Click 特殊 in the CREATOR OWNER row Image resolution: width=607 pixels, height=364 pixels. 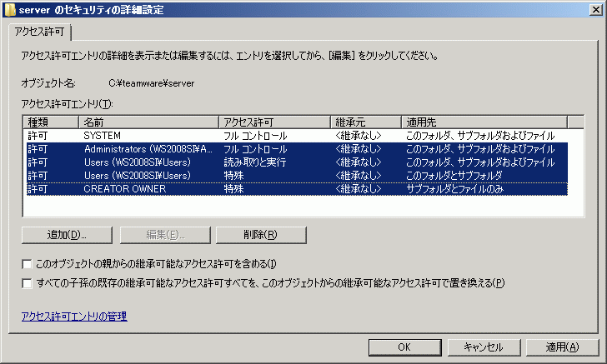click(233, 189)
